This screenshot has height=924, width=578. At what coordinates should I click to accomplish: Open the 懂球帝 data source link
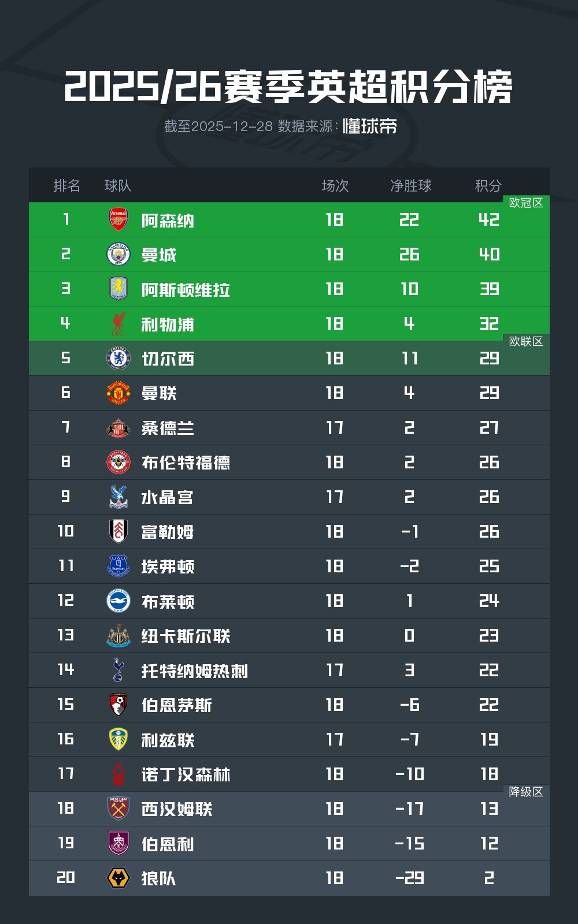tap(370, 126)
